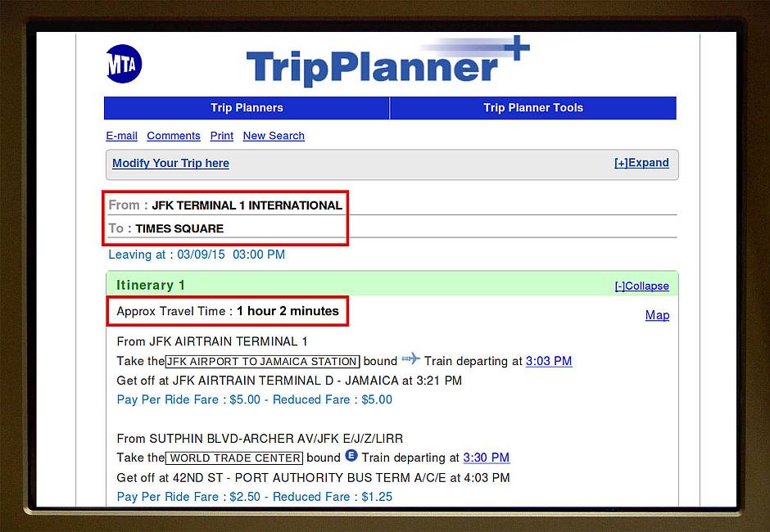This screenshot has height=532, width=770.
Task: Click the E-mail link
Action: (122, 136)
